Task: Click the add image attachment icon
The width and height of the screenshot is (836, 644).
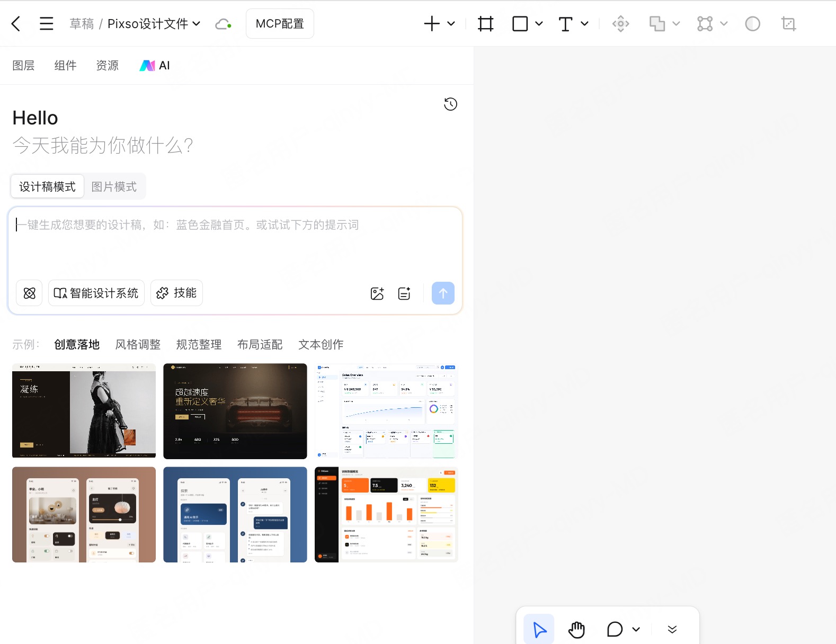Action: [x=377, y=293]
